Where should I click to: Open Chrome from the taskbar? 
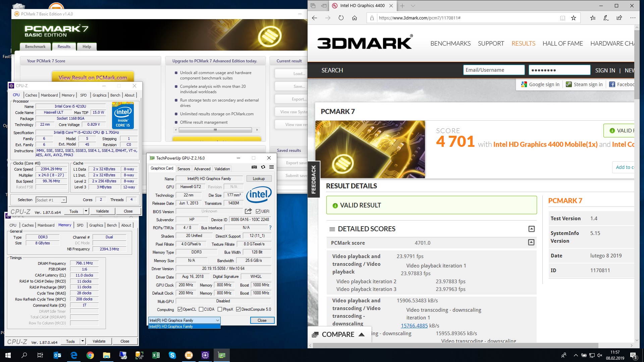click(x=90, y=355)
